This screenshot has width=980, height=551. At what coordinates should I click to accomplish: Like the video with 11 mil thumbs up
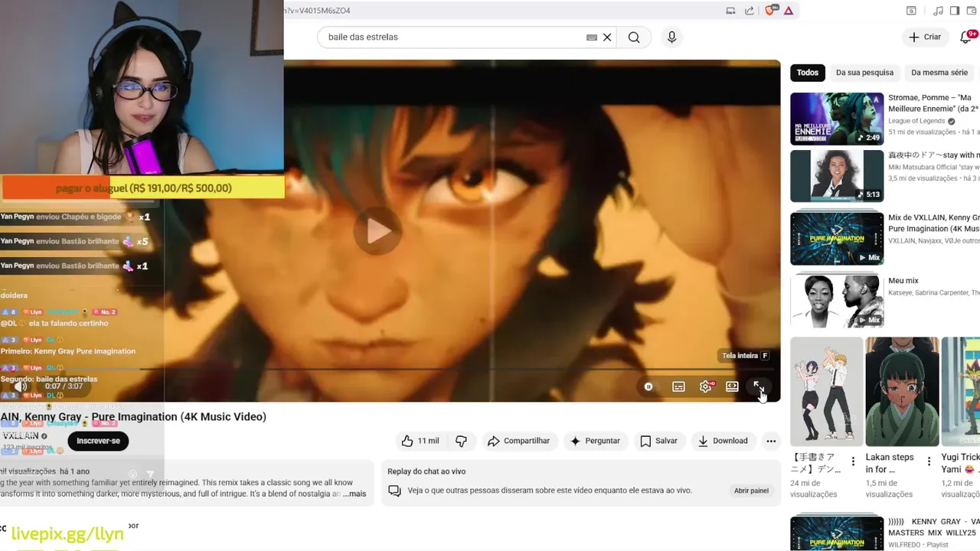[420, 441]
